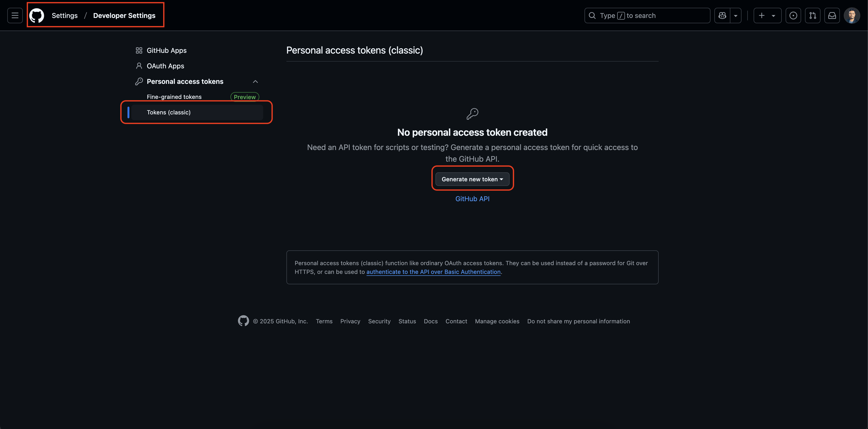This screenshot has width=868, height=429.
Task: Open the Pull requests icon in header
Action: (x=813, y=16)
